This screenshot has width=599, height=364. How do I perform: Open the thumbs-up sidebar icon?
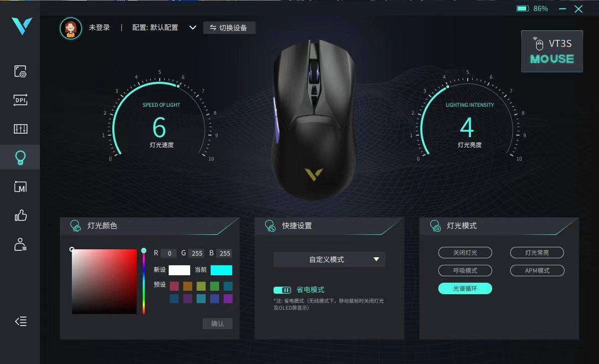pos(20,215)
